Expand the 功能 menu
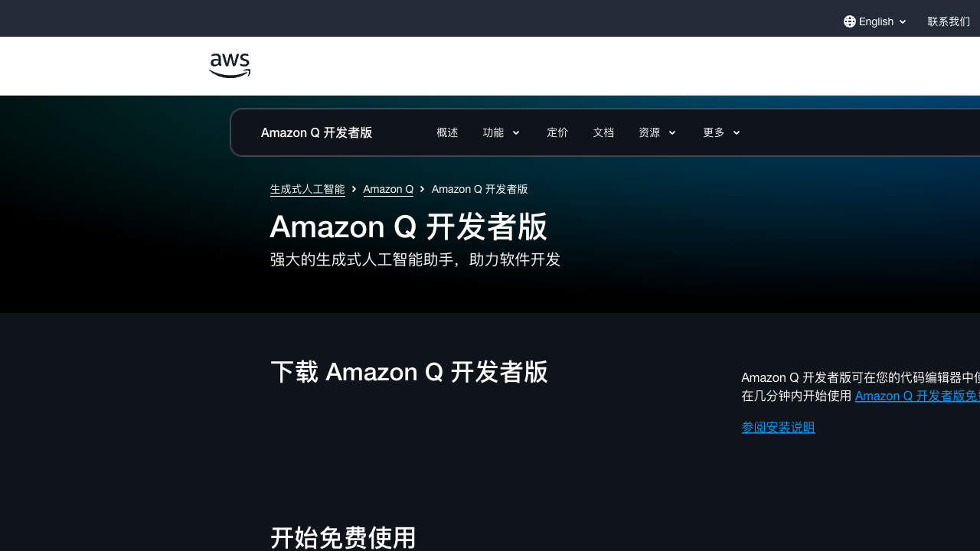The image size is (980, 551). tap(501, 132)
